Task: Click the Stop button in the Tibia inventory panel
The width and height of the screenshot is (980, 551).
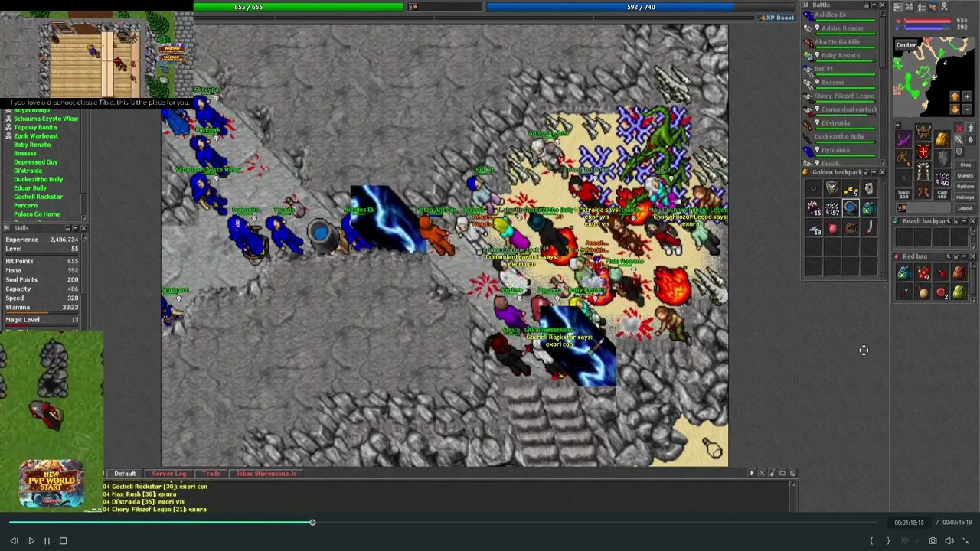Action: tap(965, 165)
